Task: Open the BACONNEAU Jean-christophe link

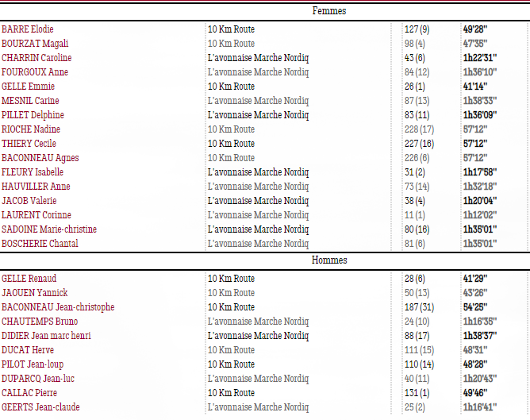Action: click(x=58, y=307)
